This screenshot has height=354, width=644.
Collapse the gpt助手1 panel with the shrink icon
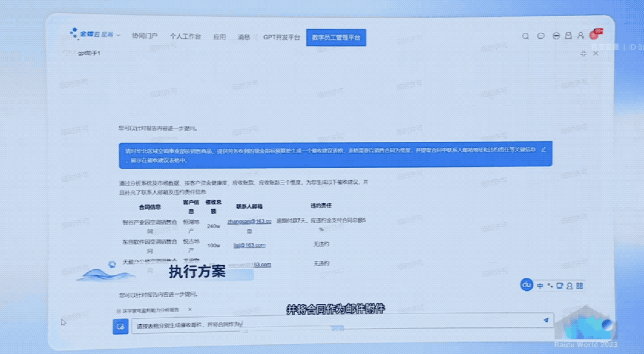583,54
